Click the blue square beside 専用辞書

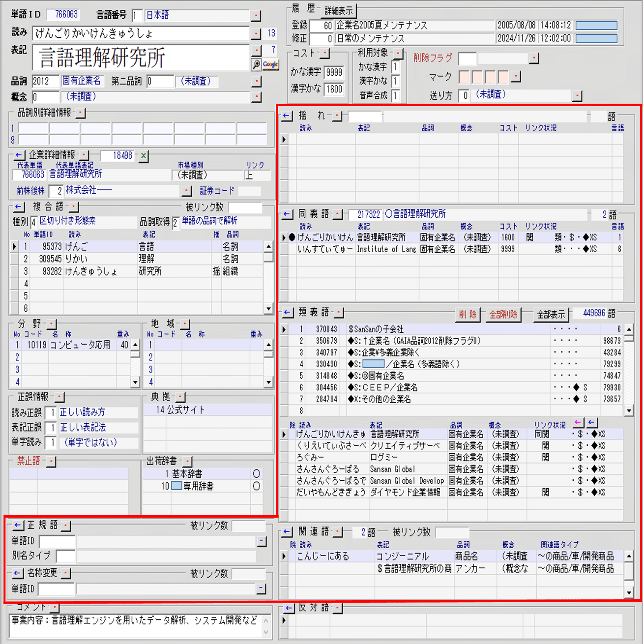click(x=176, y=486)
